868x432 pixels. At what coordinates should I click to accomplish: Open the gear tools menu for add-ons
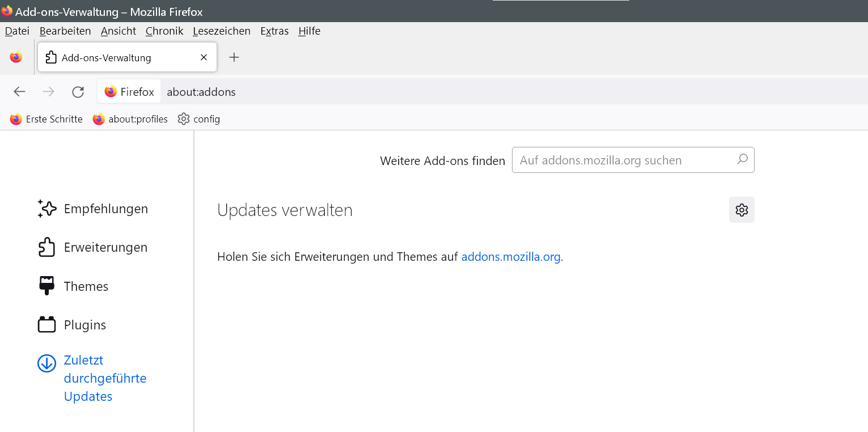(x=742, y=210)
